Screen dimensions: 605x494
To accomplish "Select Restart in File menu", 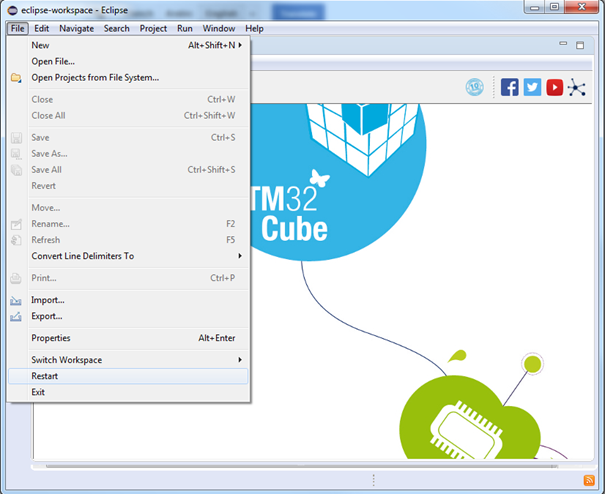I will pos(128,376).
